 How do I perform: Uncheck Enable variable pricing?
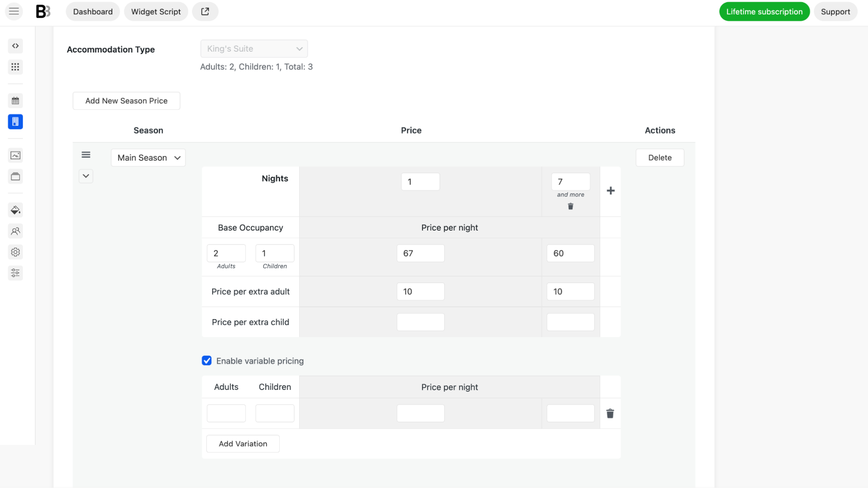[x=207, y=361]
